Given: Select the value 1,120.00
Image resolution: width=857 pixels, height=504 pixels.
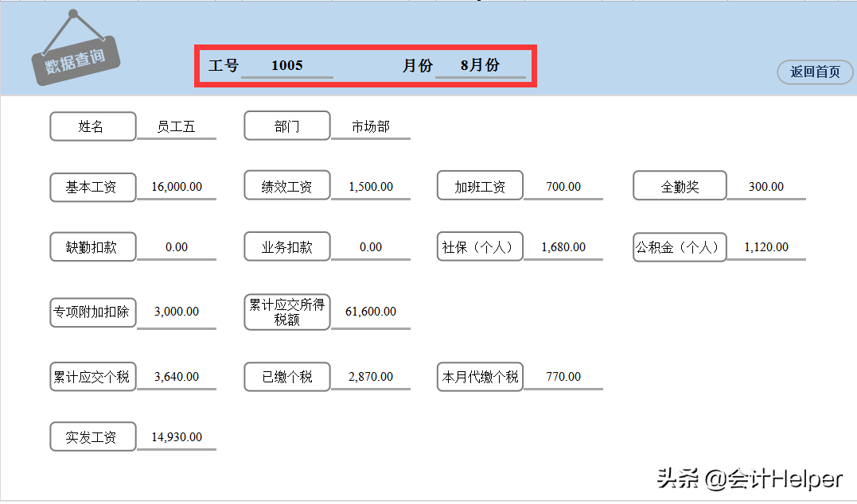Looking at the screenshot, I should (766, 247).
